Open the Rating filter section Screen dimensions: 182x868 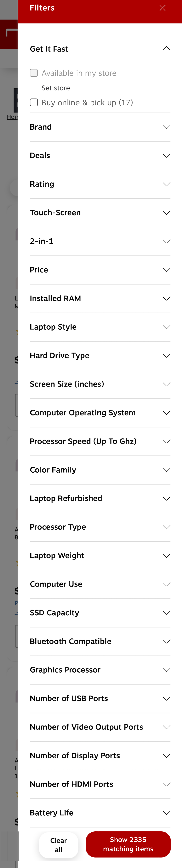(x=166, y=184)
